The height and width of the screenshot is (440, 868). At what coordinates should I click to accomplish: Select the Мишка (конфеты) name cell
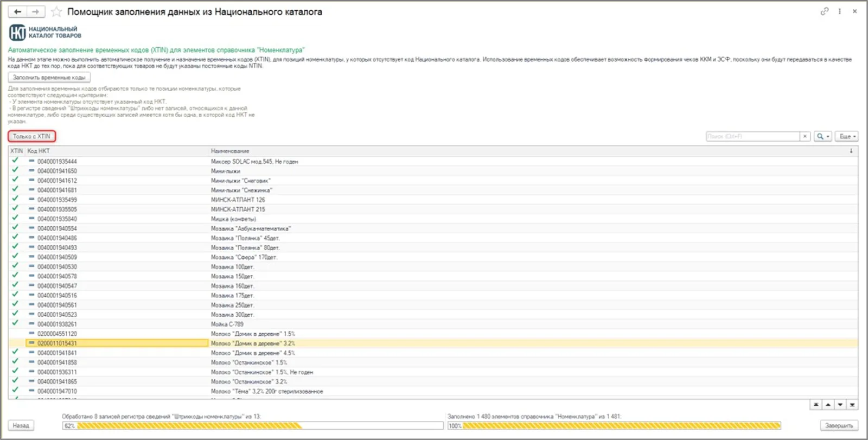tap(233, 219)
